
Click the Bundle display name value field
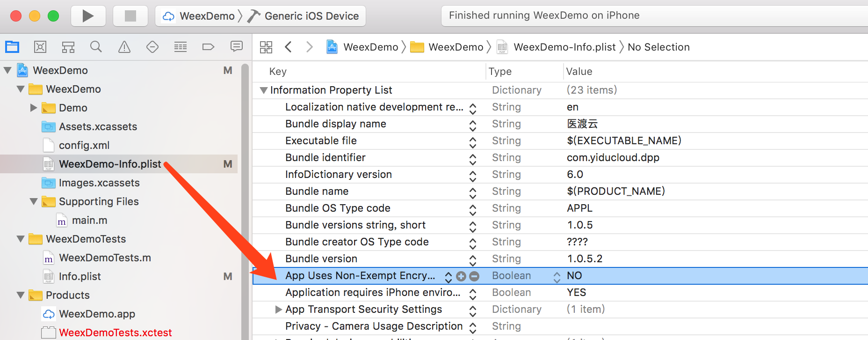coord(582,124)
